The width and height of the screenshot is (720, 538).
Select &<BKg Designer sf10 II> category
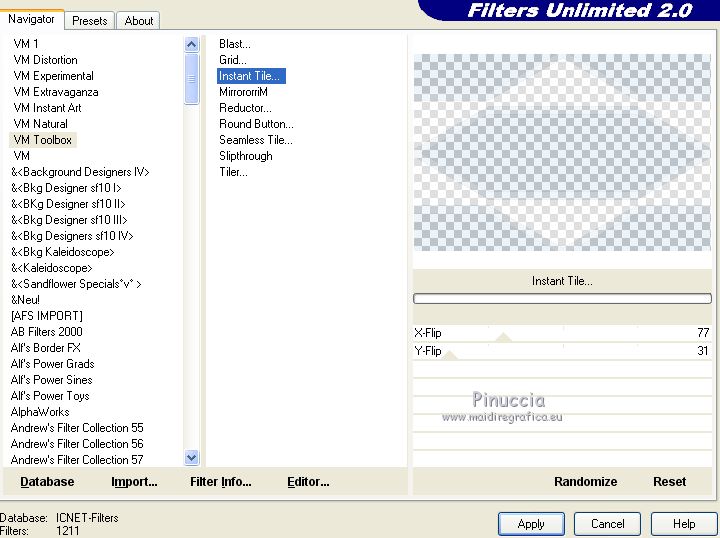(x=68, y=204)
